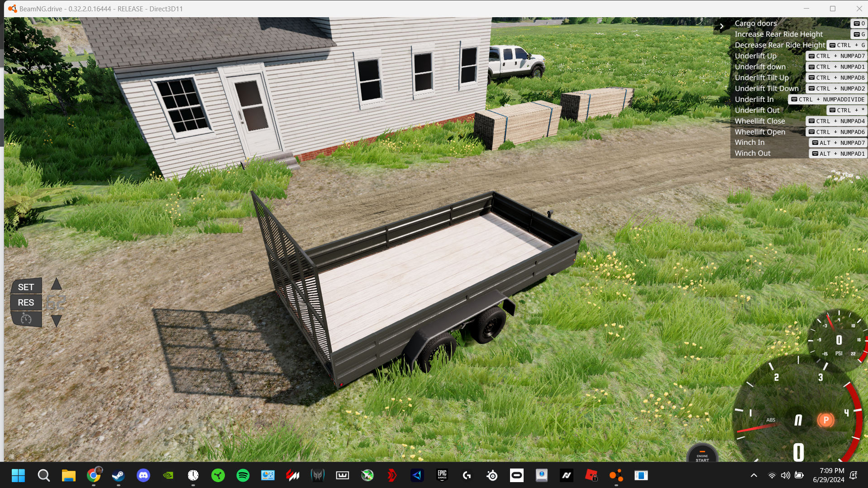
Task: Click the Underlift In CTRL + NUMPADDIVIDE key binding
Action: tap(828, 100)
